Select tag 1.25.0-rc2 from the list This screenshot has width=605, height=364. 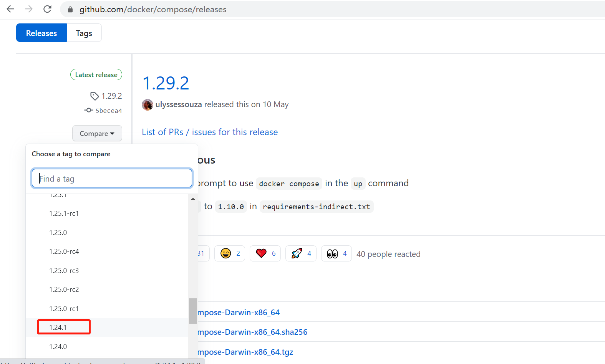(x=107, y=290)
